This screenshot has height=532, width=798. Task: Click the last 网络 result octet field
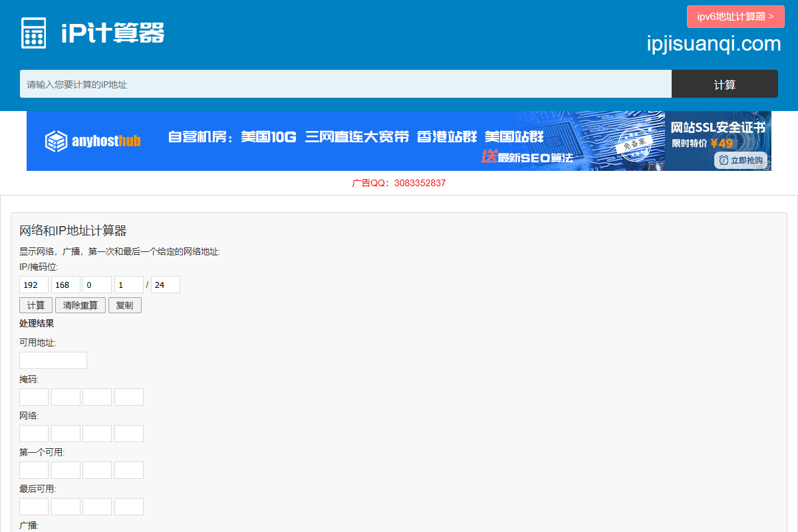point(129,434)
